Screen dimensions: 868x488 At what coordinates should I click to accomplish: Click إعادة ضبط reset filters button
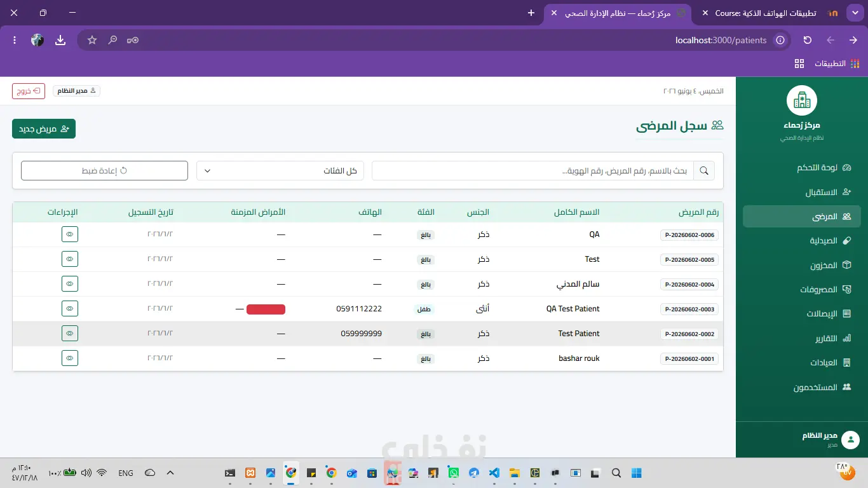tap(105, 171)
